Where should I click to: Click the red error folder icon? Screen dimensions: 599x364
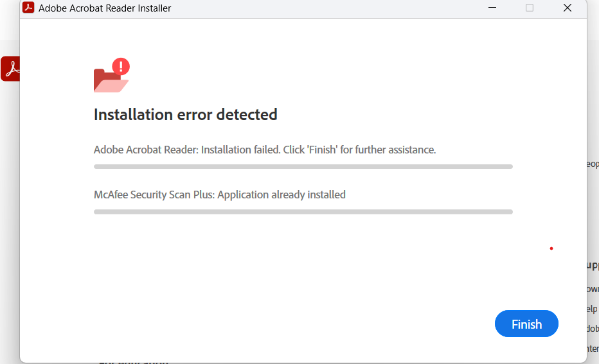pyautogui.click(x=109, y=80)
